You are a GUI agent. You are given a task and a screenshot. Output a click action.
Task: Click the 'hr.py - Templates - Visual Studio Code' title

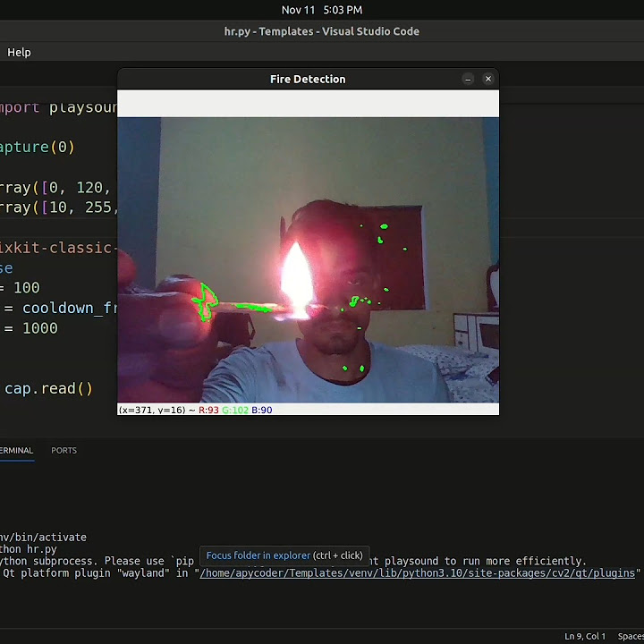tap(322, 31)
